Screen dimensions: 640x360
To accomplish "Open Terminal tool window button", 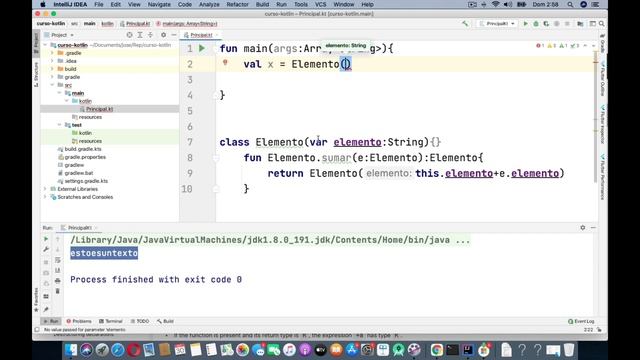I will 111,321.
